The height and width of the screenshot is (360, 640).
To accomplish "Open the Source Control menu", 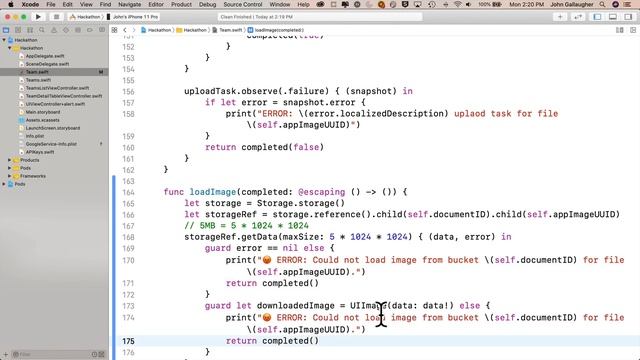I will coord(242,4).
